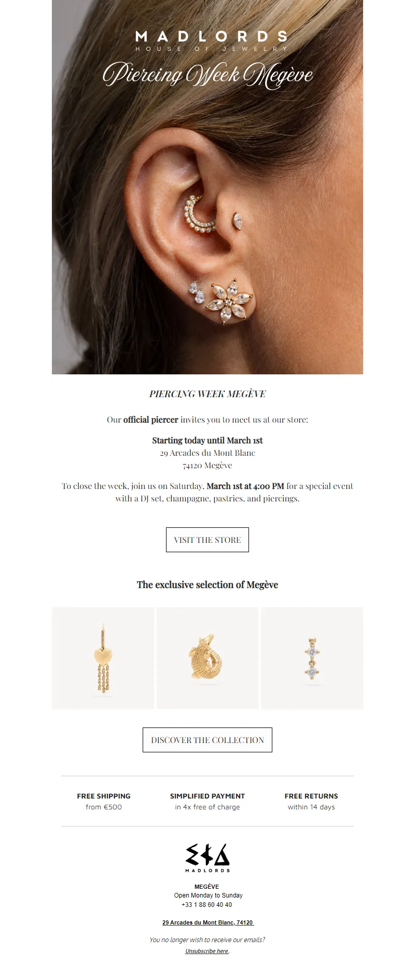Click the crescent hoop daith piercing
This screenshot has height=980, width=415.
pos(199,215)
